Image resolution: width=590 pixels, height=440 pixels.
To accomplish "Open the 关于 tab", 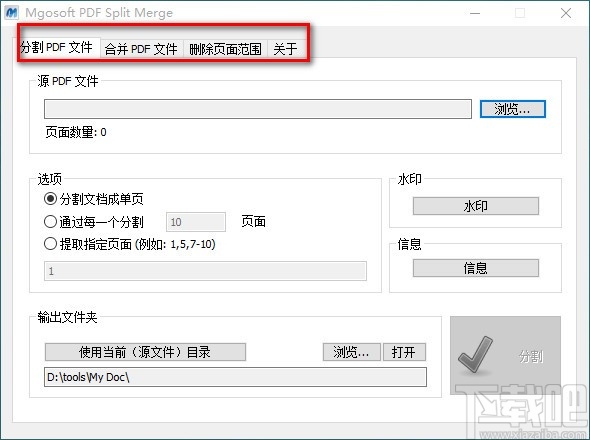I will [285, 49].
